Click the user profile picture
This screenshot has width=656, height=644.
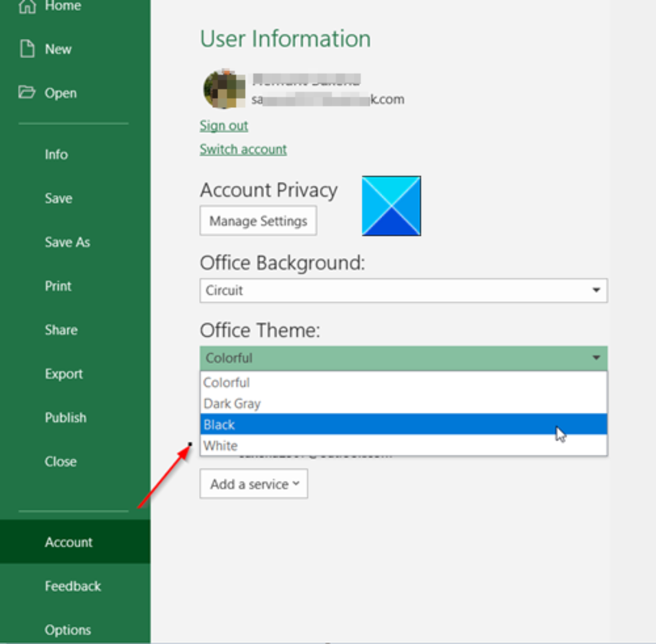tap(224, 89)
